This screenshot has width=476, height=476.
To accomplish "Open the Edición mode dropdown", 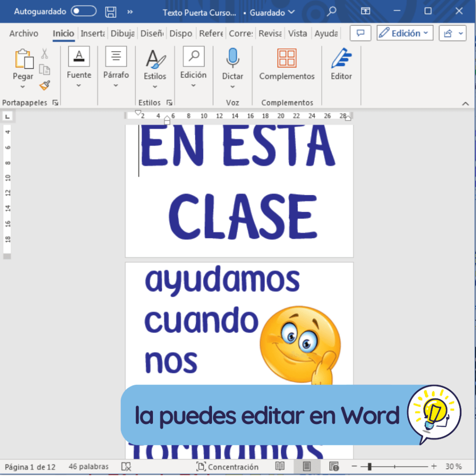I will [405, 33].
